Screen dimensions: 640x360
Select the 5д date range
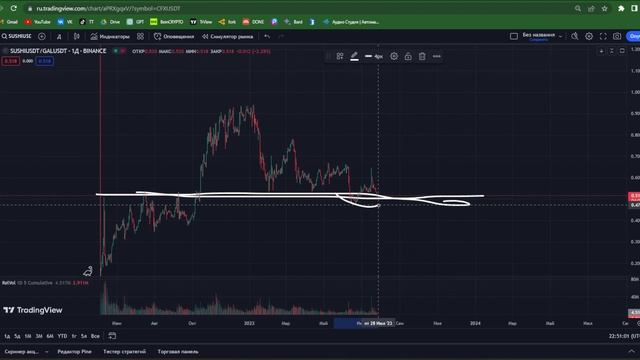pyautogui.click(x=17, y=336)
